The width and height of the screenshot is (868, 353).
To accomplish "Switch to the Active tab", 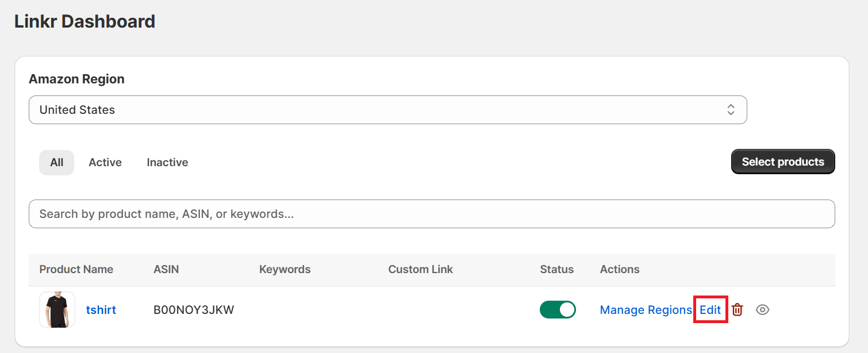I will click(105, 163).
